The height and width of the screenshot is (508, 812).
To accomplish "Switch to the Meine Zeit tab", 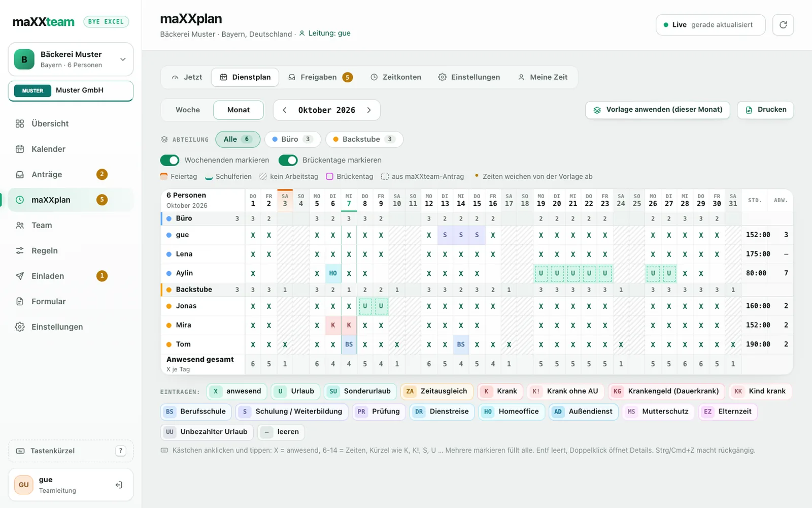I will (x=543, y=77).
